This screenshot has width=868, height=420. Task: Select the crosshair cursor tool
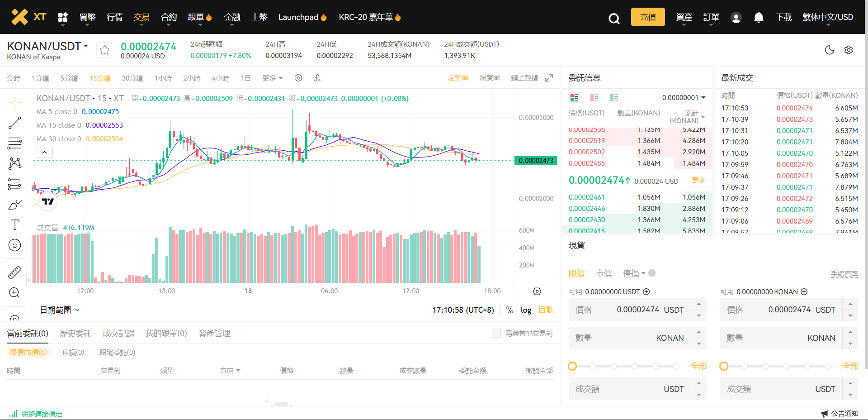click(x=15, y=103)
